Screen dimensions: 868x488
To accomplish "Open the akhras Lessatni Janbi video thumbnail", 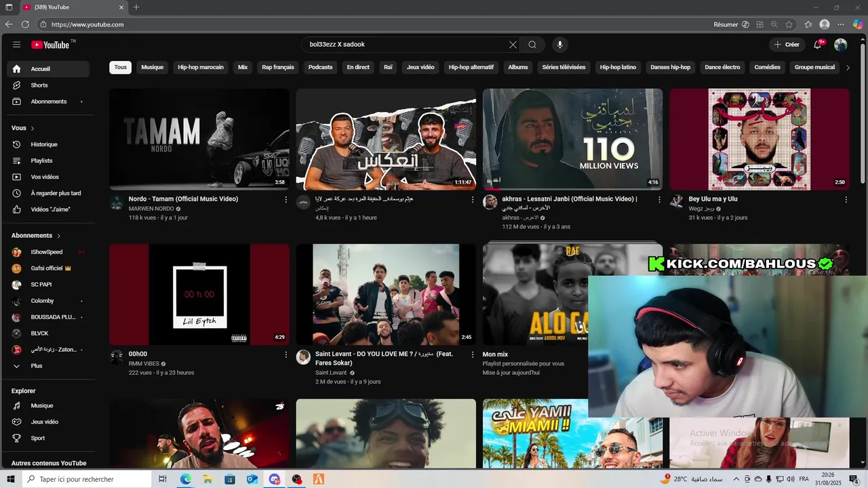I will 572,139.
